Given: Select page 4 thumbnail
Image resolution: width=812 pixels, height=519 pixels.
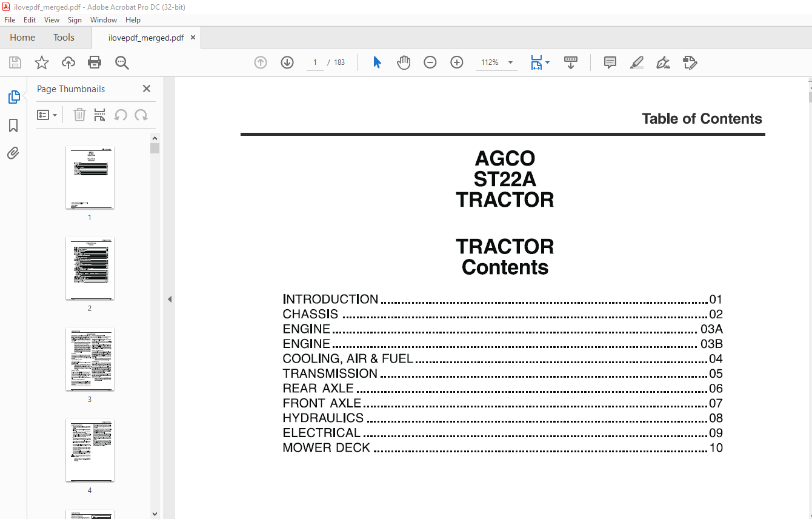Looking at the screenshot, I should pyautogui.click(x=90, y=450).
